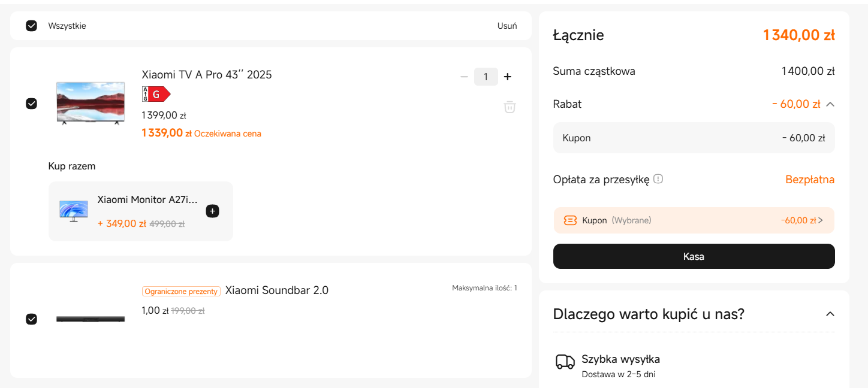Collapse the Dlaczego warto kupić u nas section
Image resolution: width=868 pixels, height=388 pixels.
coord(830,314)
